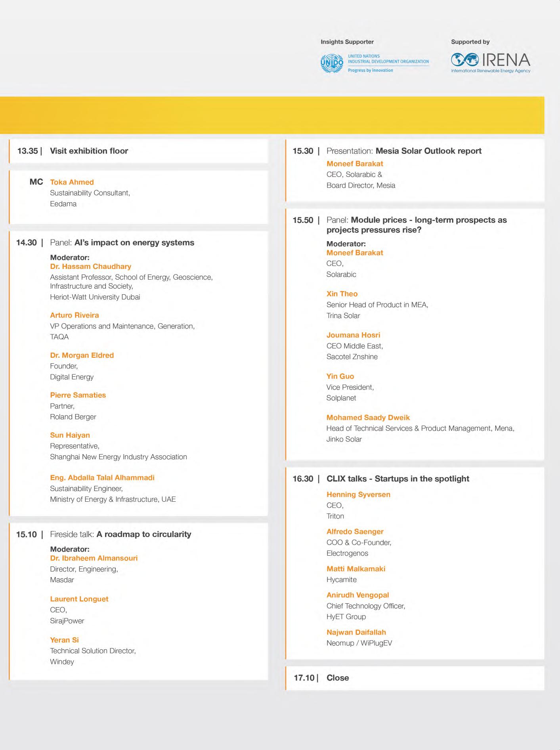Screen dimensions: 560x750
Task: Click speaker name Matti Malkamaki
Action: [356, 569]
